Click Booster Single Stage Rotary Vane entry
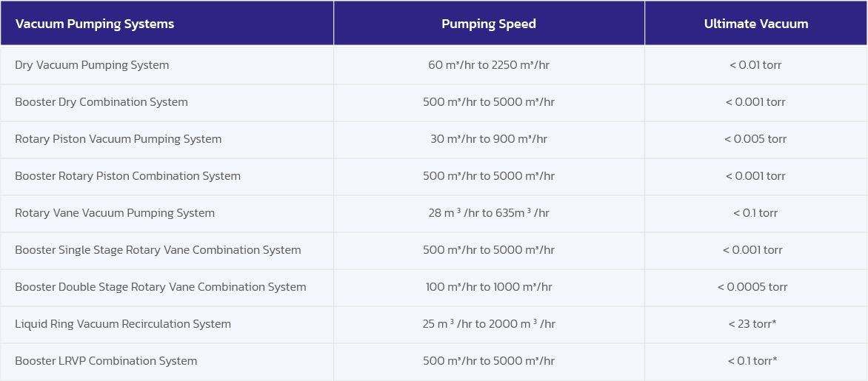This screenshot has width=868, height=381. point(158,250)
